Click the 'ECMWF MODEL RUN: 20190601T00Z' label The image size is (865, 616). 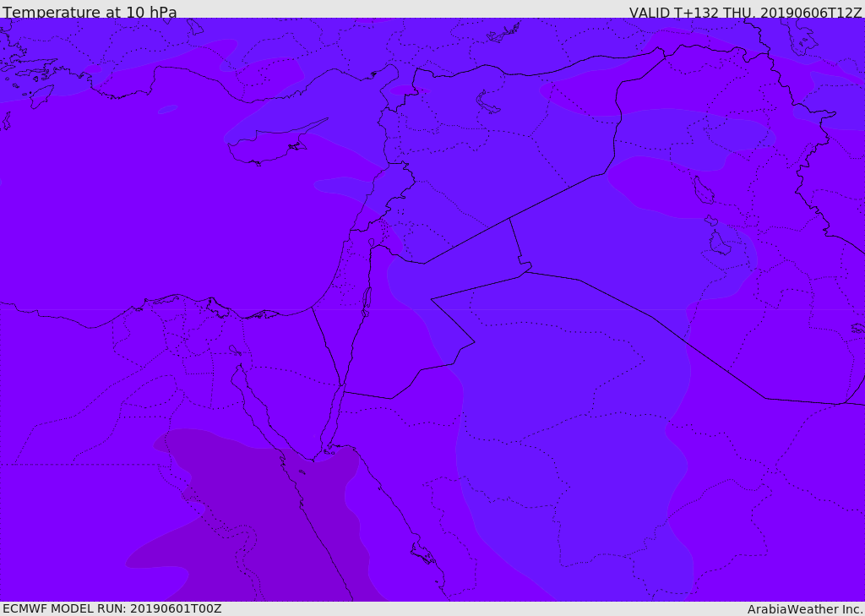112,609
